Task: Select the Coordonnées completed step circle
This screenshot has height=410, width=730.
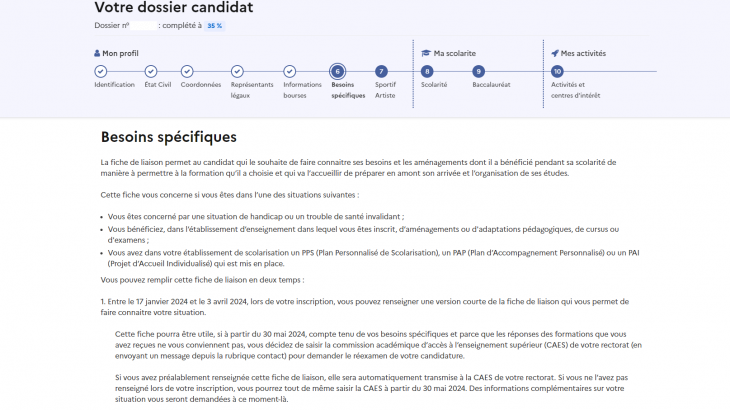Action: 193,71
